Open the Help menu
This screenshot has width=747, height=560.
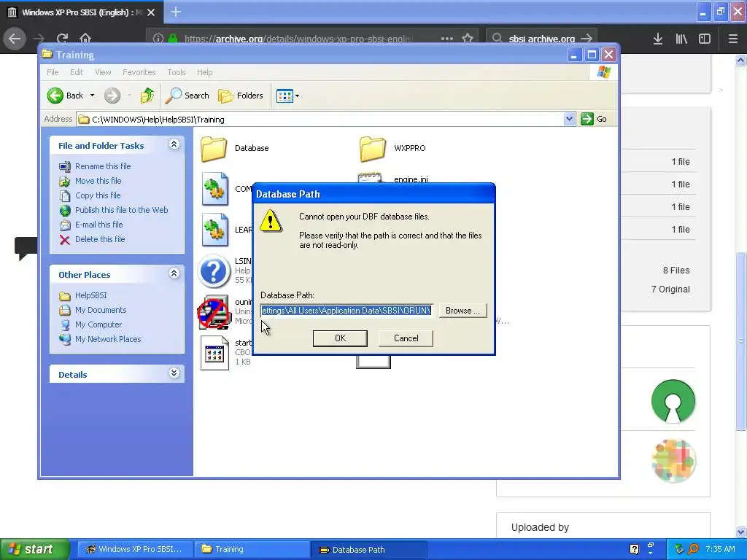pos(205,72)
